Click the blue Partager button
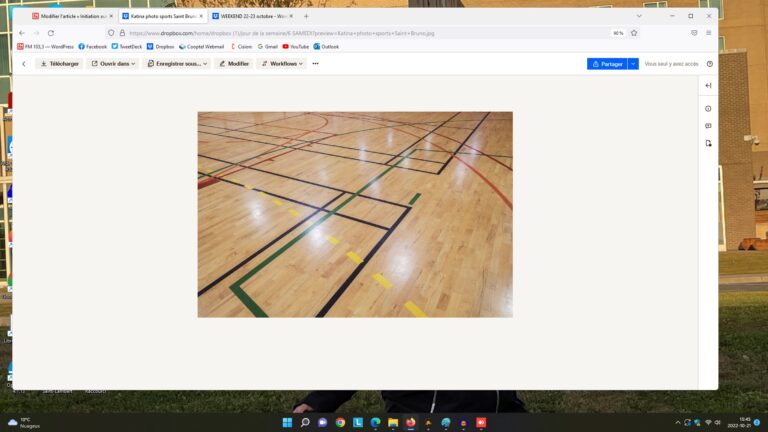The height and width of the screenshot is (432, 768). coord(607,64)
